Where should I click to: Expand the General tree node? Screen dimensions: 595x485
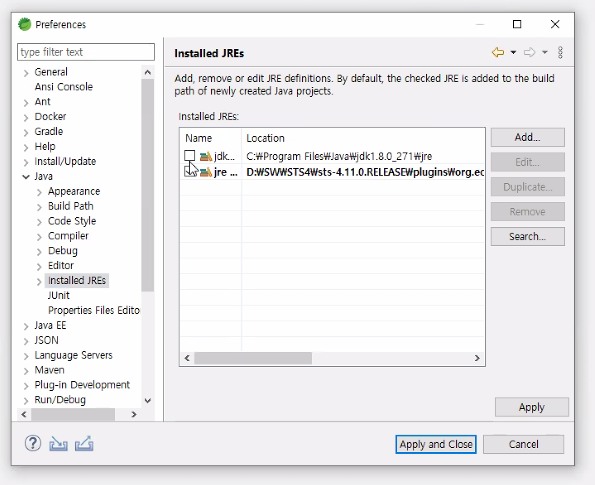26,72
